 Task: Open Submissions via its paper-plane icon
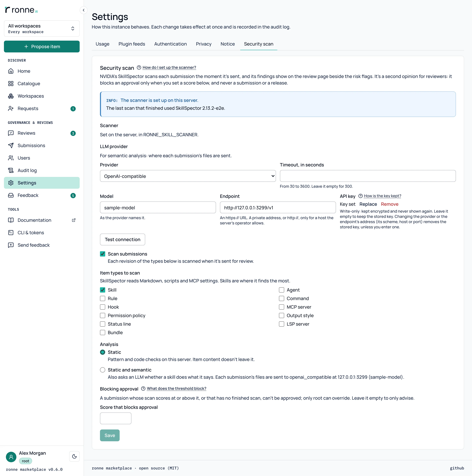[x=11, y=145]
